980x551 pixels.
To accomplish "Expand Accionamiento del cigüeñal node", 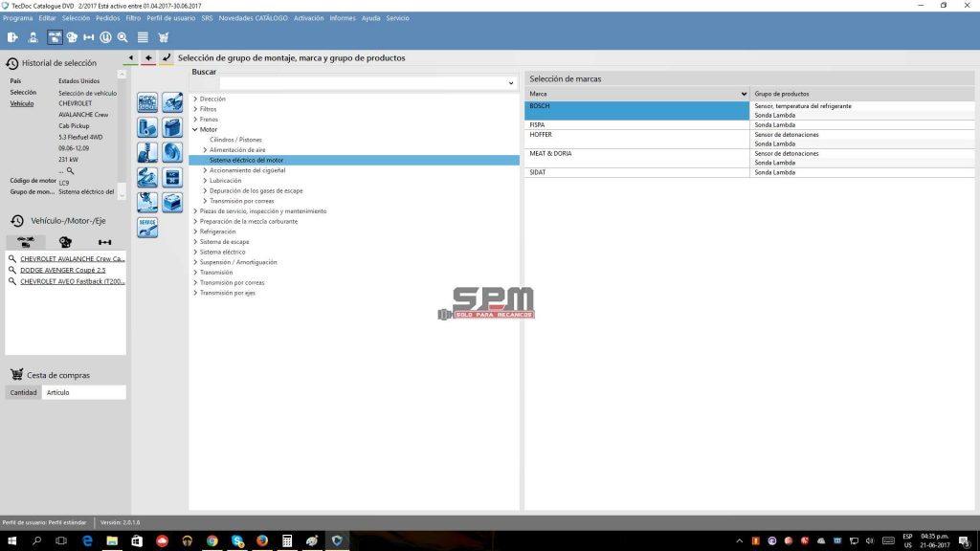I will [205, 170].
